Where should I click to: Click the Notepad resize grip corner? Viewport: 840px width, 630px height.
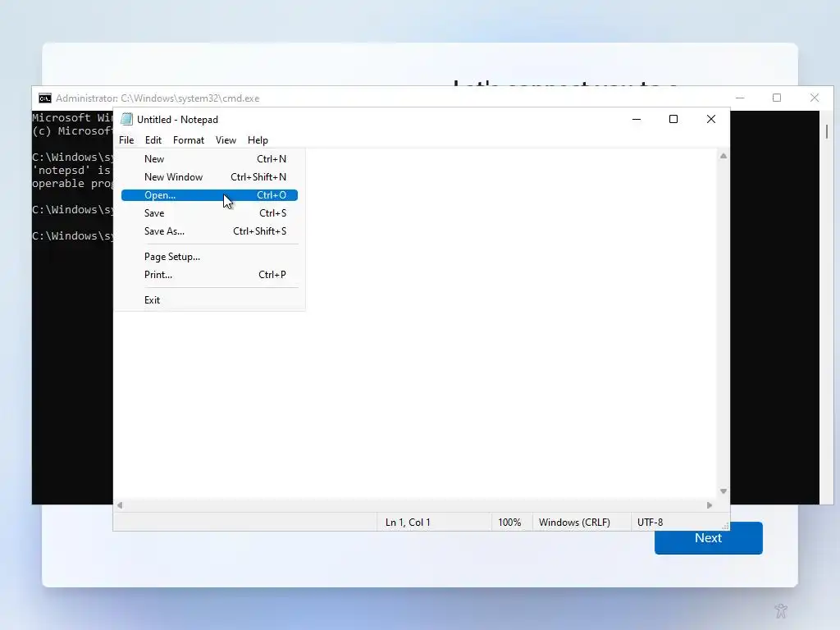tap(725, 526)
